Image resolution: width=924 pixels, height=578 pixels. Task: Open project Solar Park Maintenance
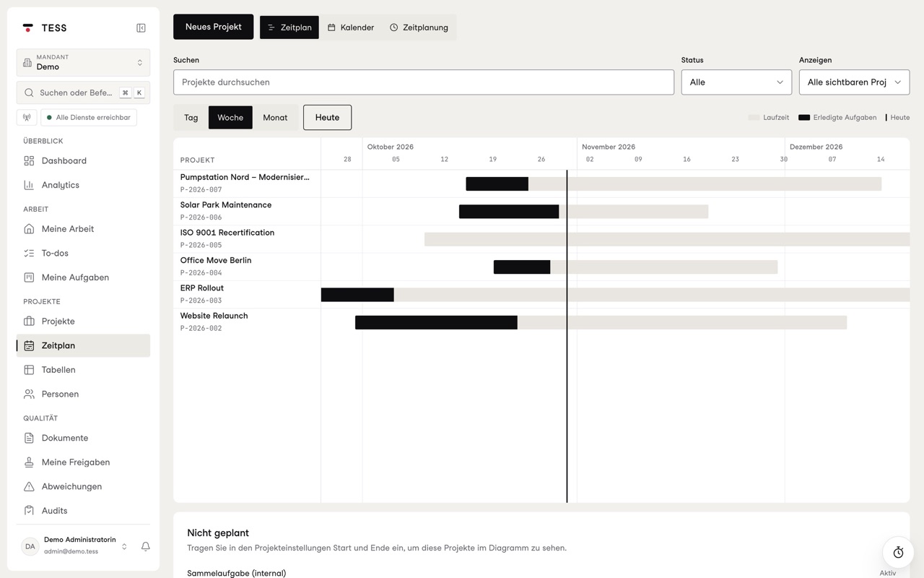226,205
